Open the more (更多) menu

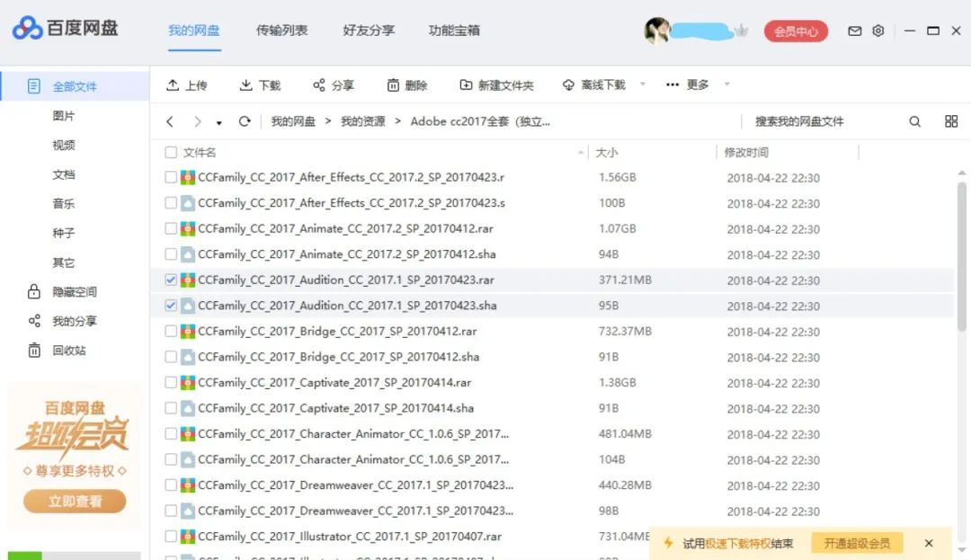pyautogui.click(x=688, y=84)
